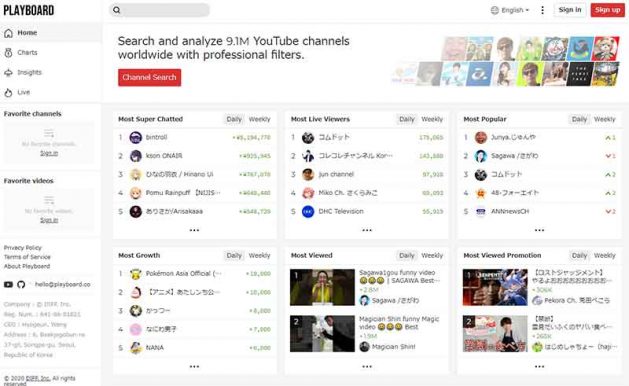Open Playboard's GitHub icon link

click(21, 284)
